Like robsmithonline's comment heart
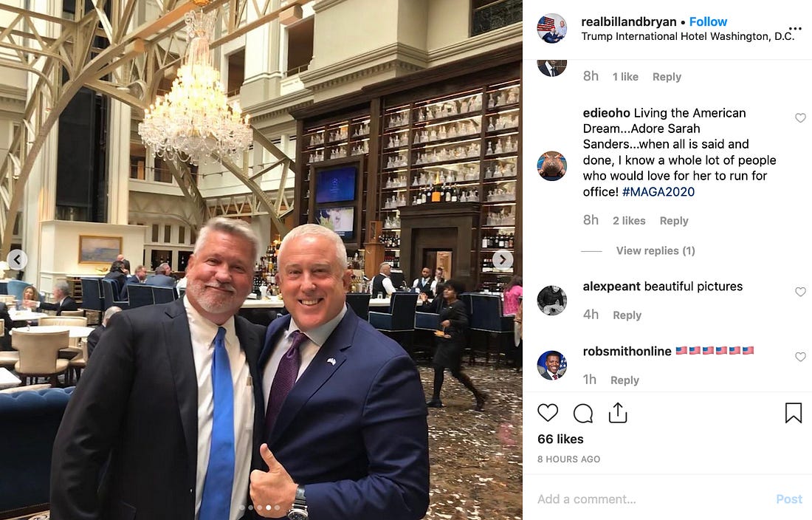 click(x=801, y=357)
